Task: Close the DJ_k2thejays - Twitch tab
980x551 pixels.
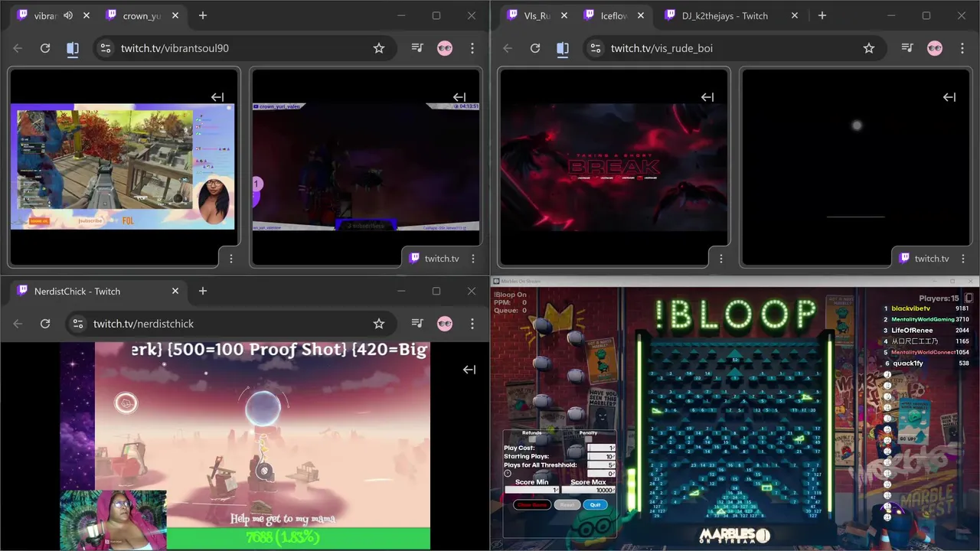Action: (794, 15)
